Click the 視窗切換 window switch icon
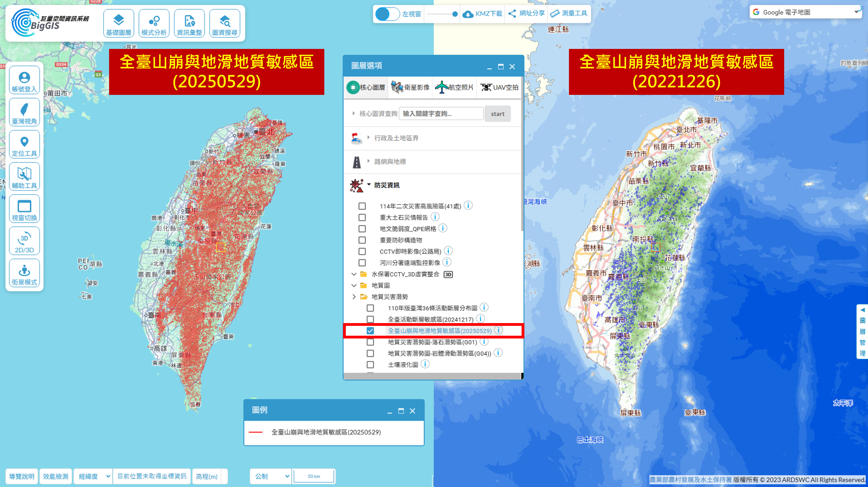Viewport: 868px width, 487px height. 24,209
